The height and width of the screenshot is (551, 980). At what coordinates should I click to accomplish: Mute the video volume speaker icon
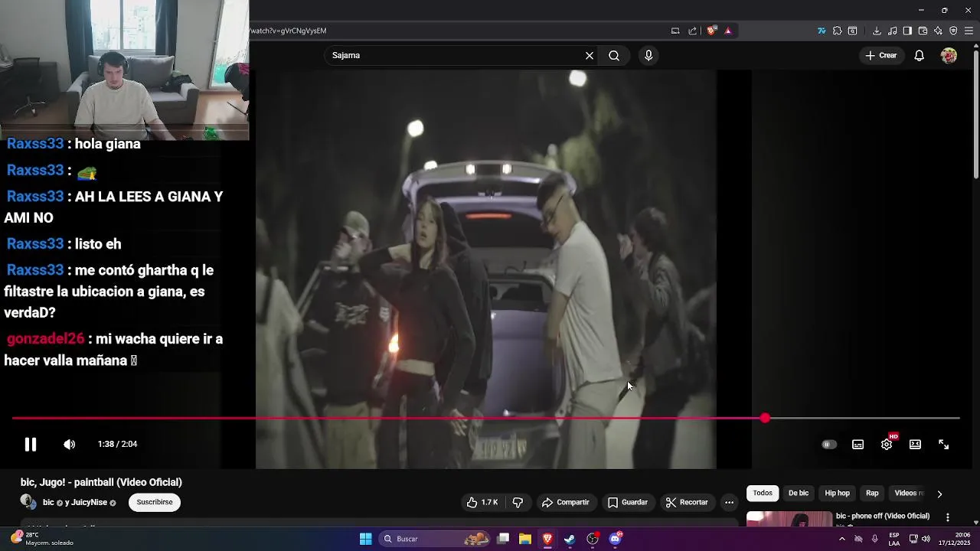69,445
